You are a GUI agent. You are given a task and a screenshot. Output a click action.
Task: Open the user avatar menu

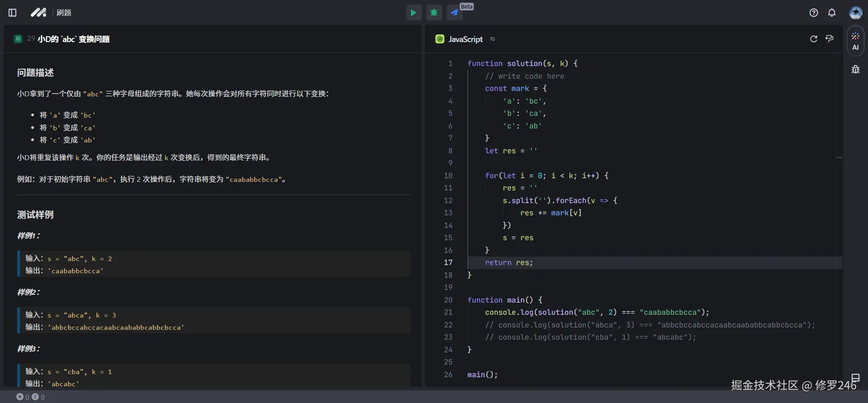855,13
